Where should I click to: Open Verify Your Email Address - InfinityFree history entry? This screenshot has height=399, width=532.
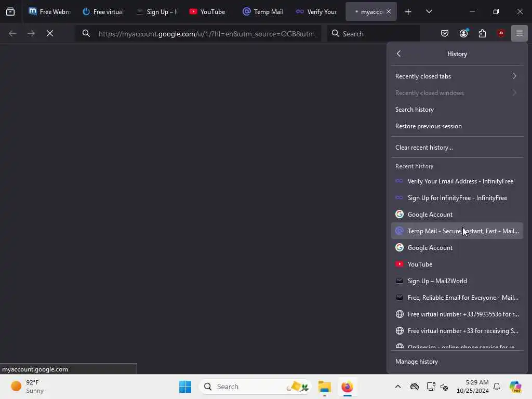(x=457, y=181)
